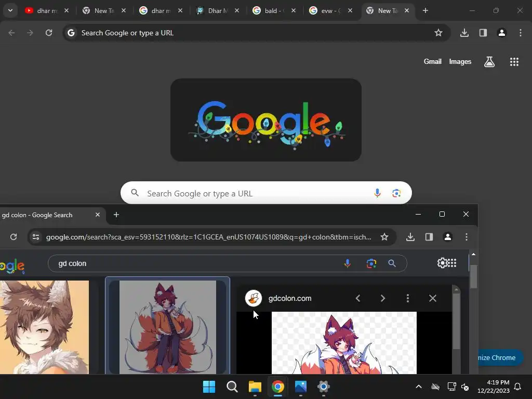Click the large preview fox image

point(344,343)
